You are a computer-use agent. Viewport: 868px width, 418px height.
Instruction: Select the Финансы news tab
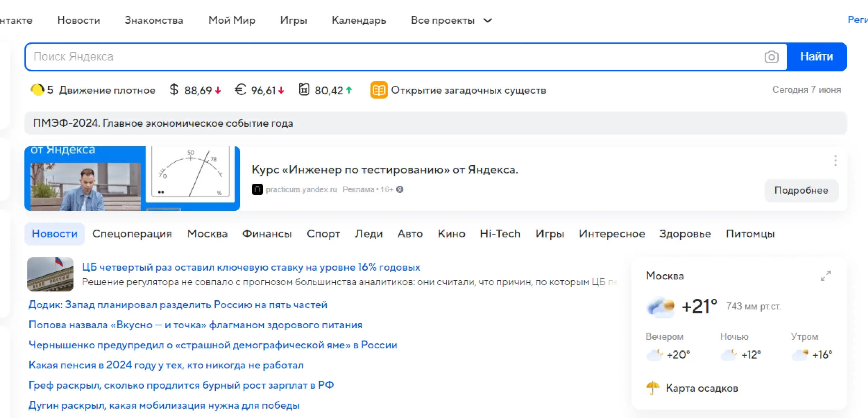(x=267, y=234)
